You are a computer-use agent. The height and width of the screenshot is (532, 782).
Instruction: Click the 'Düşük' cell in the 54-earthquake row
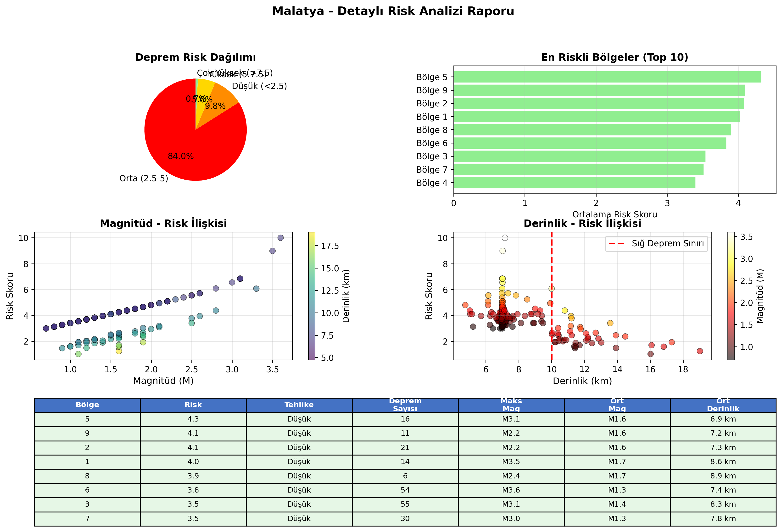pos(299,490)
